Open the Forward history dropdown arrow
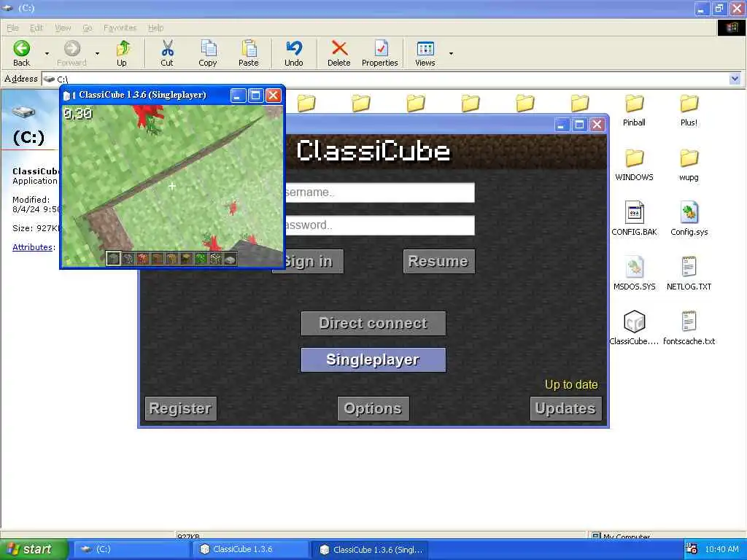747x560 pixels. [x=97, y=53]
